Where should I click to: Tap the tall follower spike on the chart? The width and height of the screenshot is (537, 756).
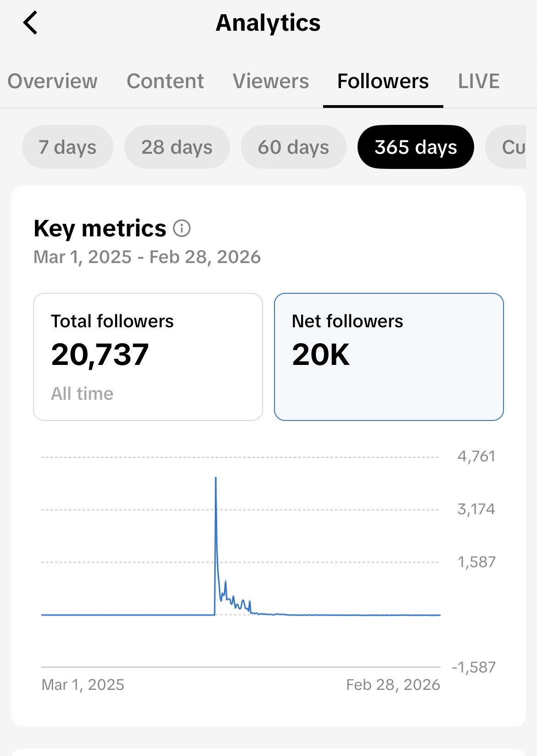click(216, 505)
